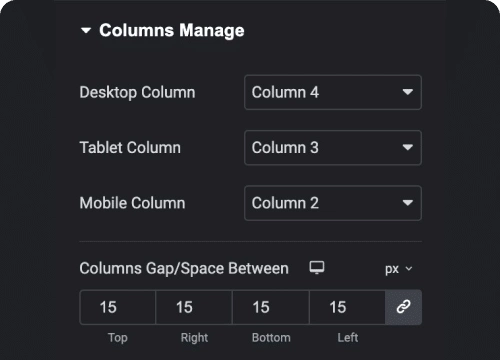500x360 pixels.
Task: Open the Desktop Column dropdown
Action: coord(333,92)
